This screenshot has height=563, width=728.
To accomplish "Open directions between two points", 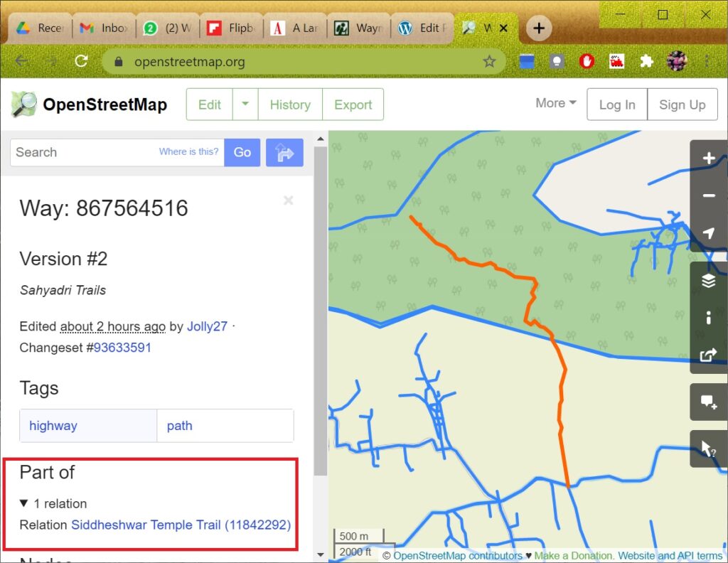I will point(284,152).
